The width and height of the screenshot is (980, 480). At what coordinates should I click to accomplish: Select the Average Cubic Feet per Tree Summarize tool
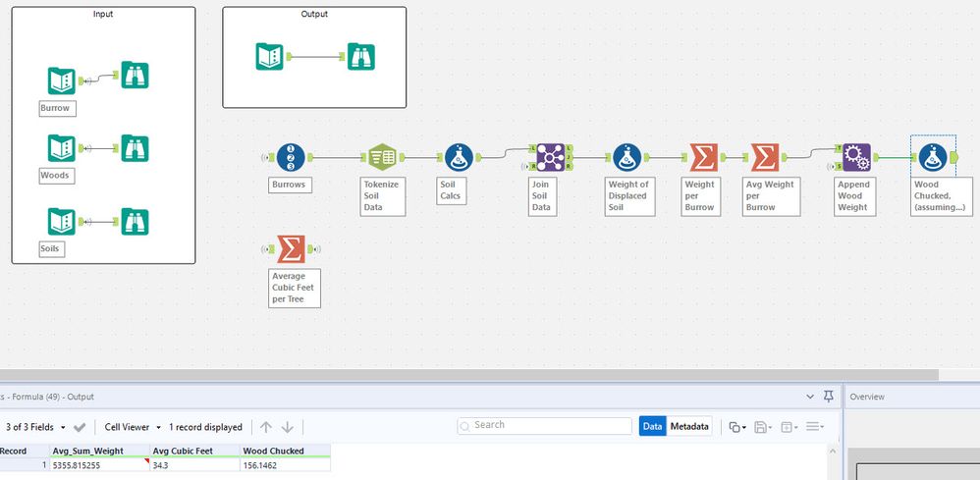[291, 249]
